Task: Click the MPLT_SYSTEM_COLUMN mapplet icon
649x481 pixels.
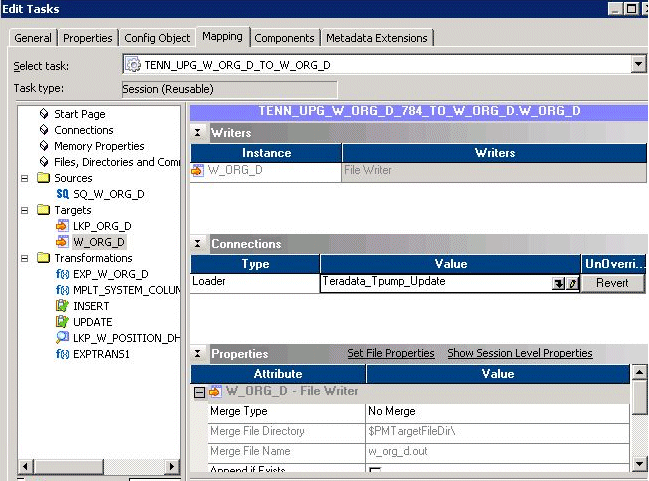Action: (62, 290)
